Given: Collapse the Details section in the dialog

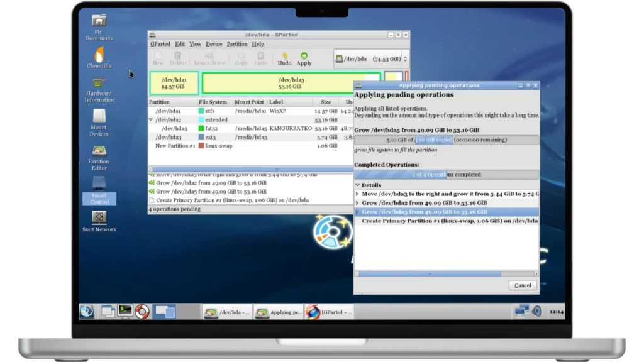Looking at the screenshot, I should 358,185.
